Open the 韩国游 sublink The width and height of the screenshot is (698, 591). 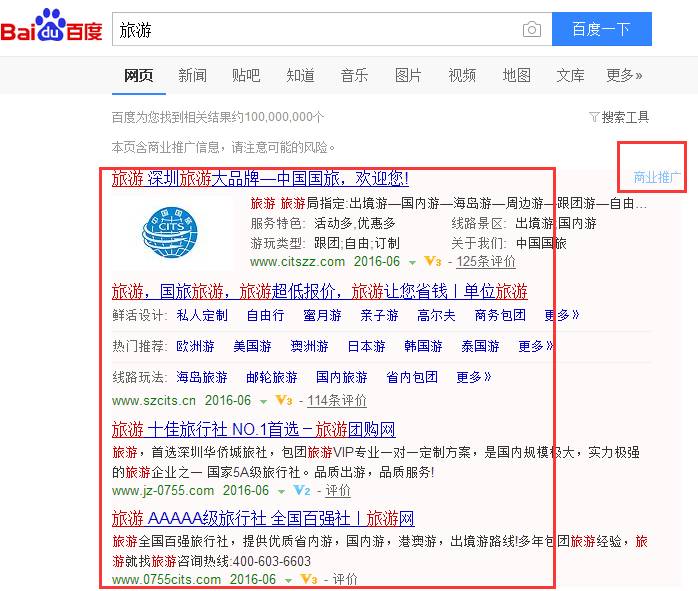423,346
